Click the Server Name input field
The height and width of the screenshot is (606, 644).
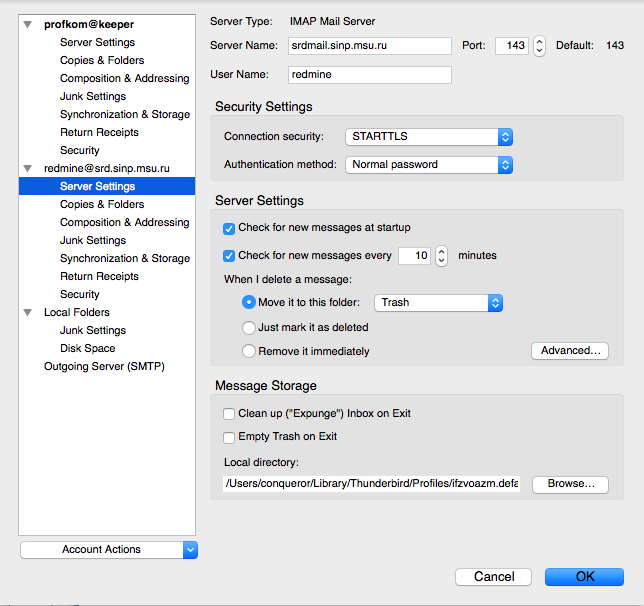[x=369, y=46]
